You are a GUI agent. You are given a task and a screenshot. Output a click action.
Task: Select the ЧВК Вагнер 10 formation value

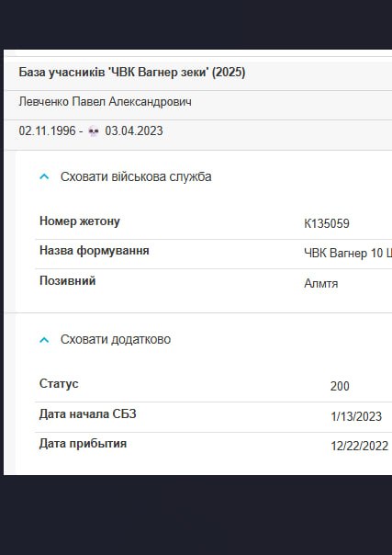(348, 254)
